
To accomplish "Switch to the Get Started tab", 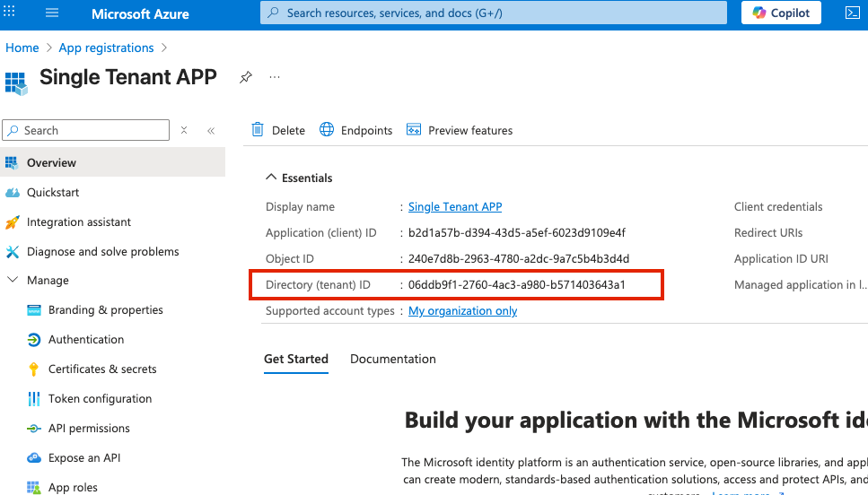I will (x=296, y=359).
